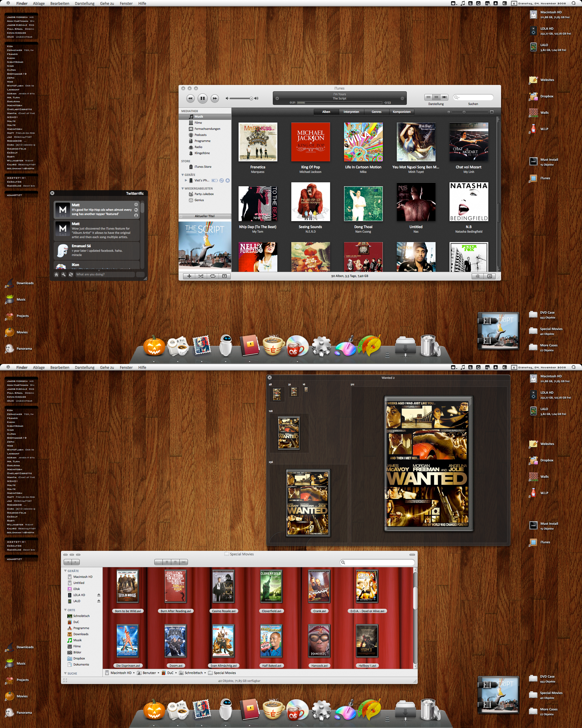Click gear icon on Matt's first tweet
This screenshot has width=582, height=728.
136,205
